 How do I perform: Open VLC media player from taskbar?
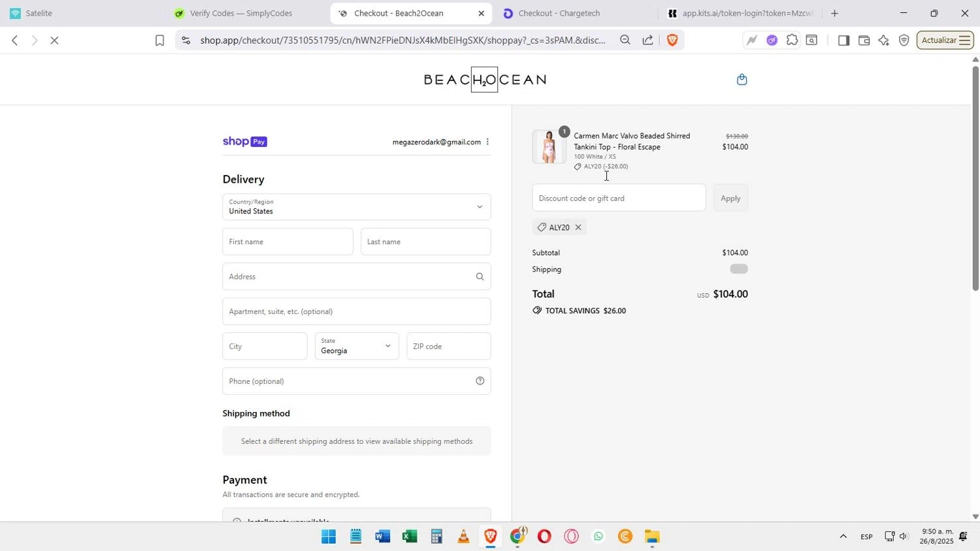(463, 537)
